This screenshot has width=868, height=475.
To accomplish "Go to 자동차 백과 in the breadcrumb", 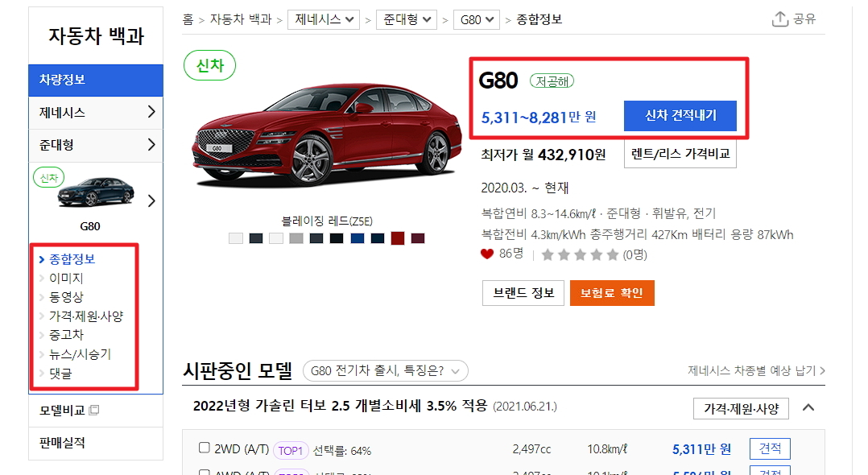I will [241, 20].
